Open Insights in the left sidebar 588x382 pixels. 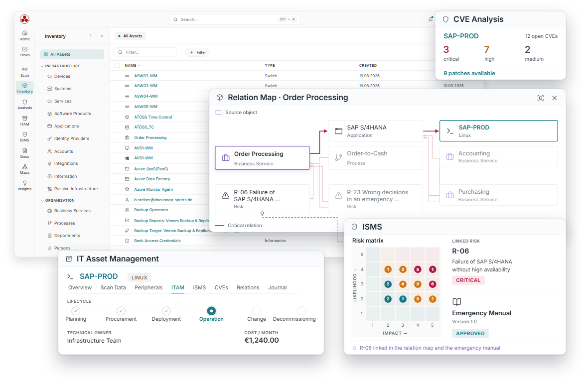pos(25,186)
